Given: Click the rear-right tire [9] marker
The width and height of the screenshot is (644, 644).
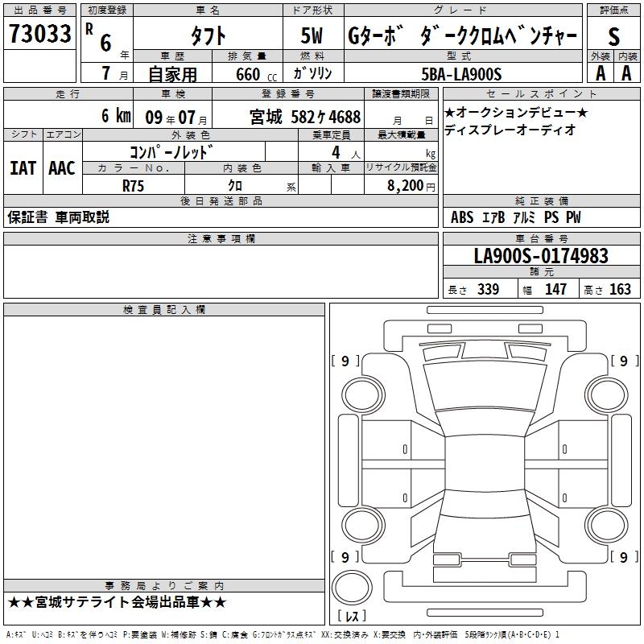Looking at the screenshot, I should 624,557.
